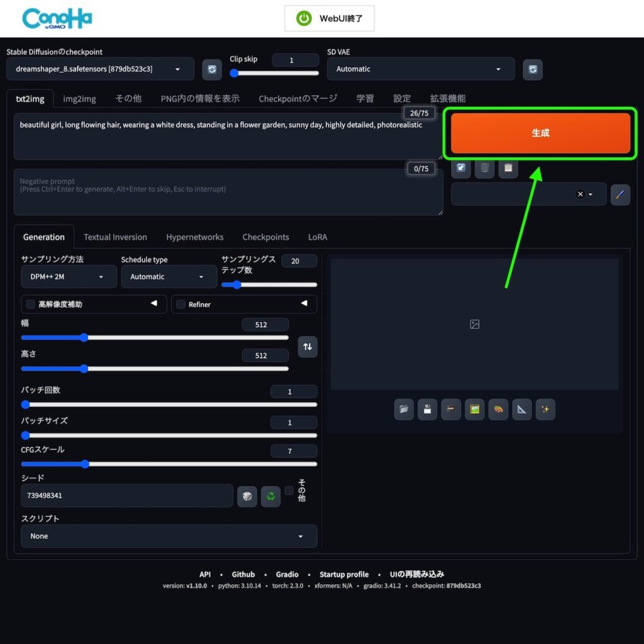This screenshot has height=644, width=644.
Task: Refresh the Stable Diffusion checkpoint list
Action: (212, 69)
